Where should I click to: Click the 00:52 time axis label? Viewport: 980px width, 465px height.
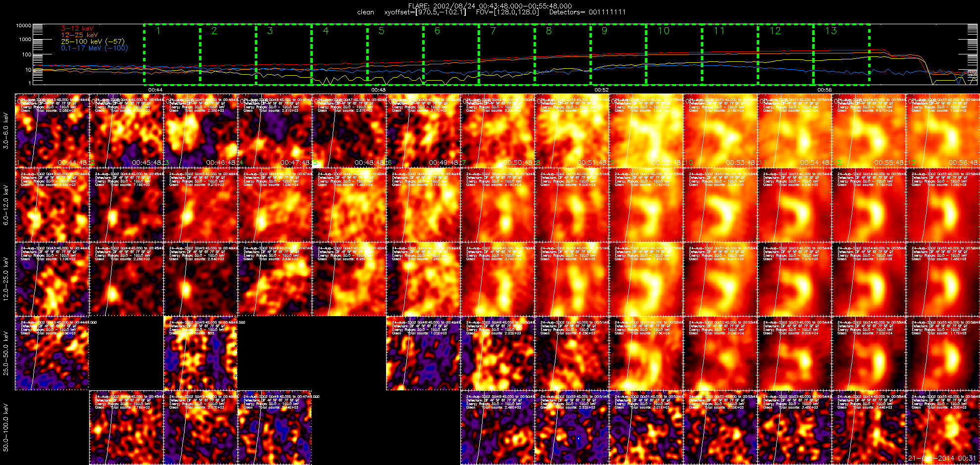[601, 90]
